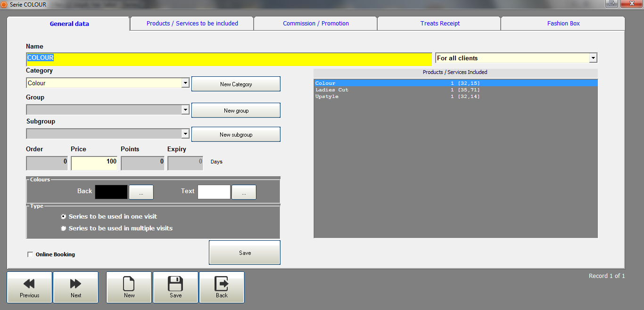
Task: Open the For all clients dropdown
Action: pos(593,58)
